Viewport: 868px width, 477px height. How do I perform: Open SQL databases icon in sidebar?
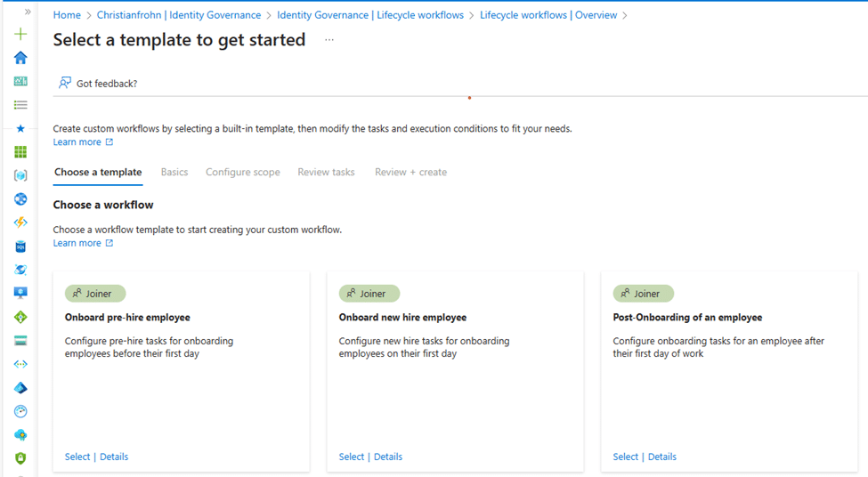(20, 247)
